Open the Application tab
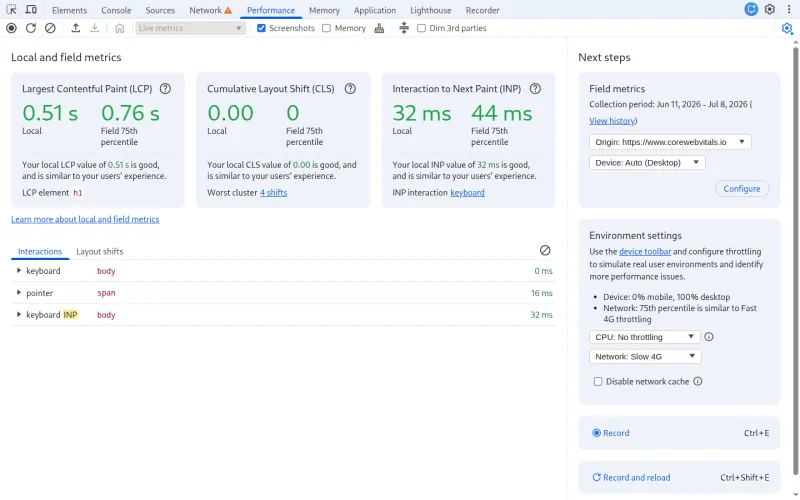The height and width of the screenshot is (500, 800). coord(374,10)
